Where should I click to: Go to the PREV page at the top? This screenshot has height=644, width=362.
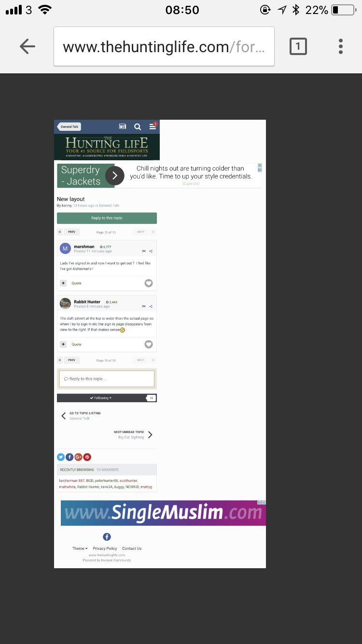(71, 232)
